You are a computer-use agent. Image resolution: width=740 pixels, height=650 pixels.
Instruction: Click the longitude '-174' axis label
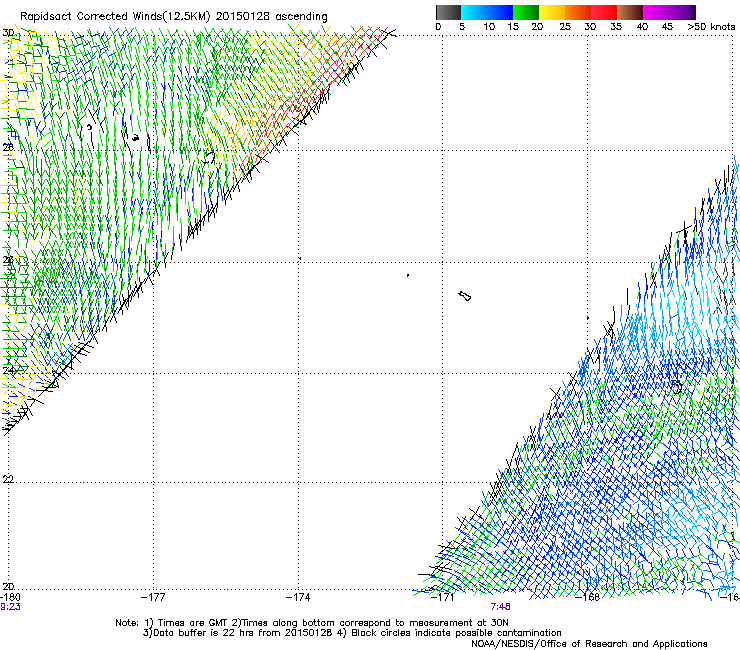(x=298, y=597)
